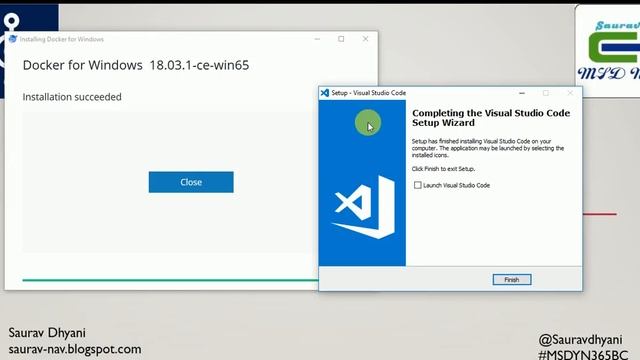Click the 'Installation succeeded' text
The height and width of the screenshot is (360, 640).
point(72,97)
